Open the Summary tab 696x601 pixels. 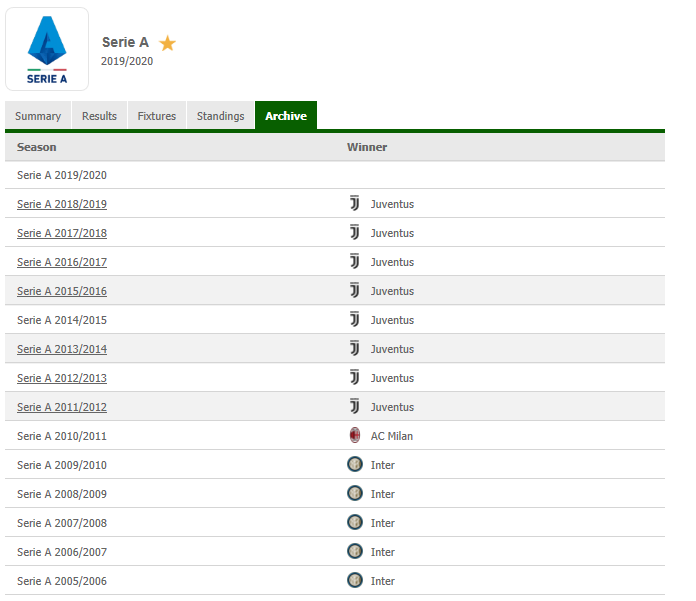(38, 116)
